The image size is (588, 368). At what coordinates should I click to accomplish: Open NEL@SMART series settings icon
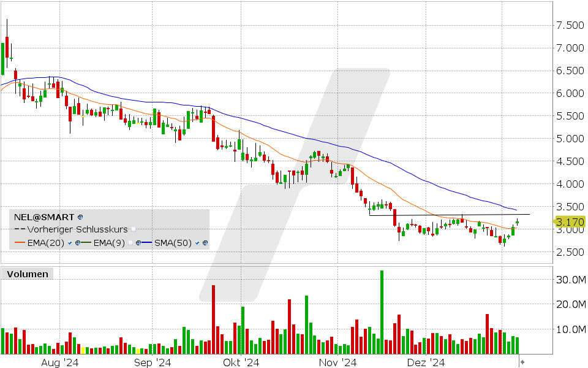tap(80, 217)
